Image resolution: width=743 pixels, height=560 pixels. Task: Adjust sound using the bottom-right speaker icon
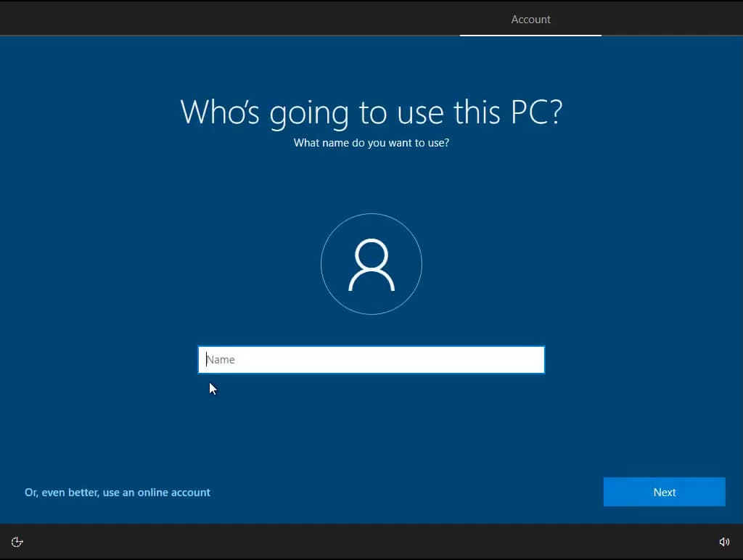[724, 542]
